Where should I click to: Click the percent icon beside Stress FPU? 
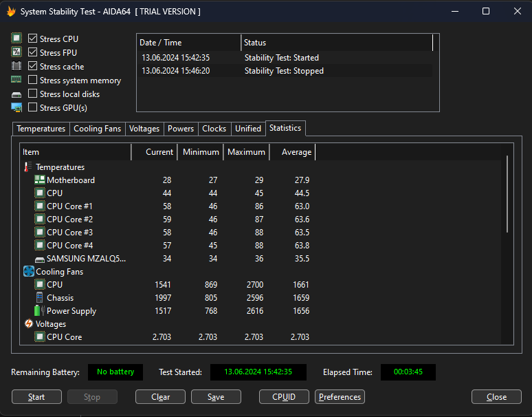click(16, 52)
